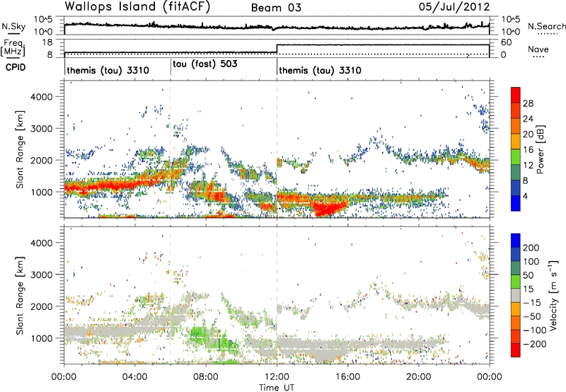Click the '4000' tick on the power panel
Screen dimensions: 566x392
tap(42, 97)
